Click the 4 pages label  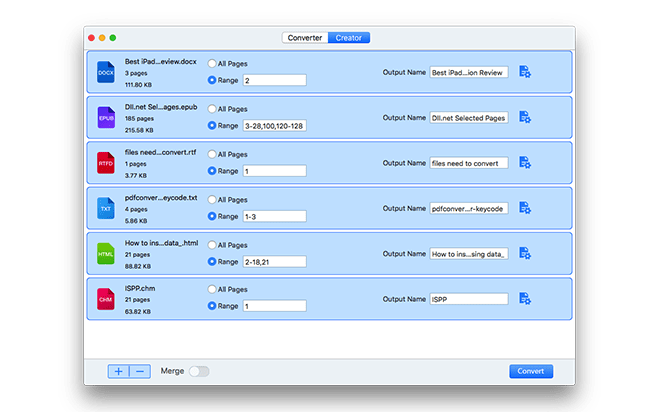click(136, 209)
